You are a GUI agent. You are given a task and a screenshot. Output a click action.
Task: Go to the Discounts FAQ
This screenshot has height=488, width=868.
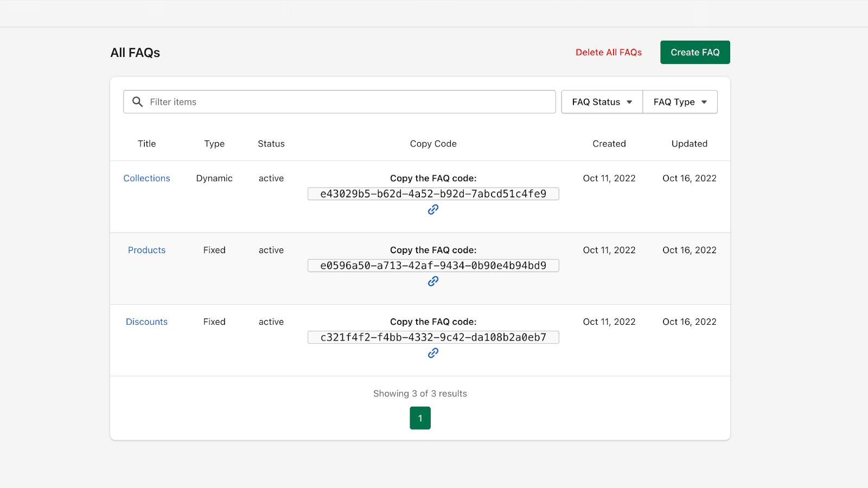coord(146,322)
